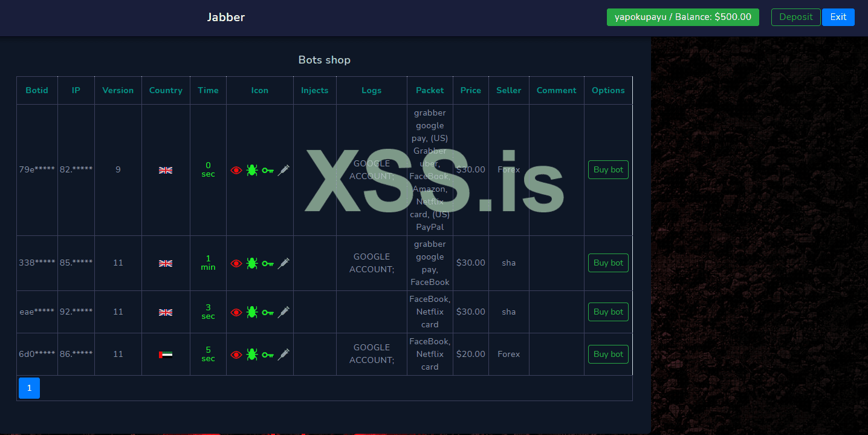Open the yapokupayu balance badge

(x=683, y=17)
